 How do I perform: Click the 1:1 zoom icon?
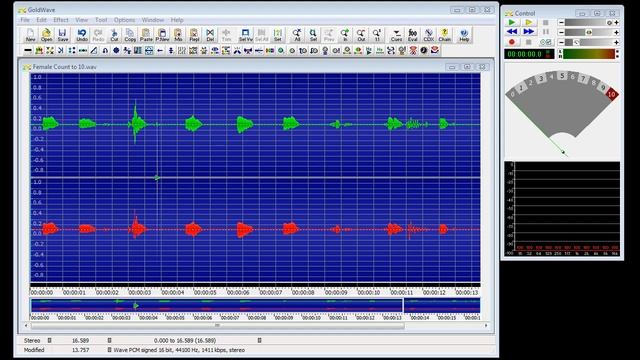(377, 35)
